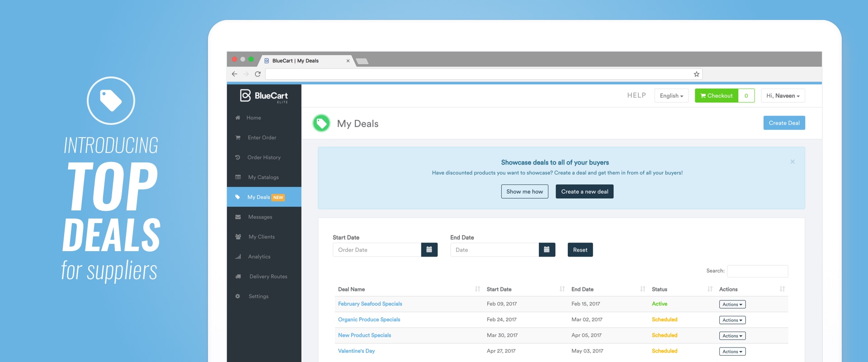Dismiss the Showcase deals banner
The image size is (868, 362).
point(793,162)
